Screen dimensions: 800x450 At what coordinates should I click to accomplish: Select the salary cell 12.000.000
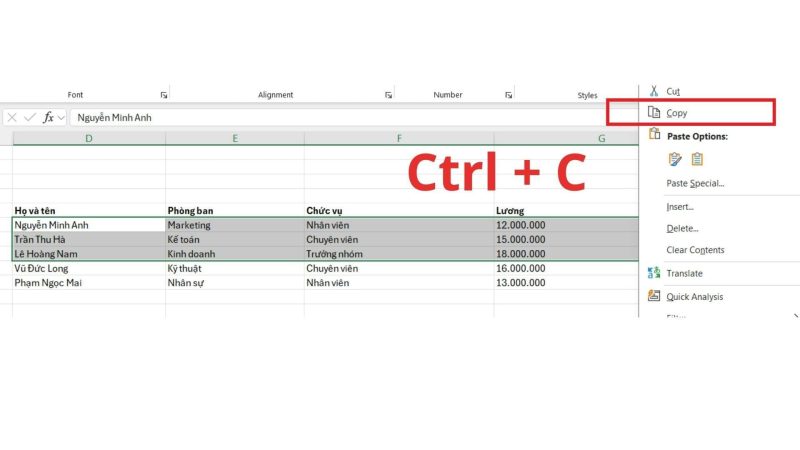click(x=566, y=225)
